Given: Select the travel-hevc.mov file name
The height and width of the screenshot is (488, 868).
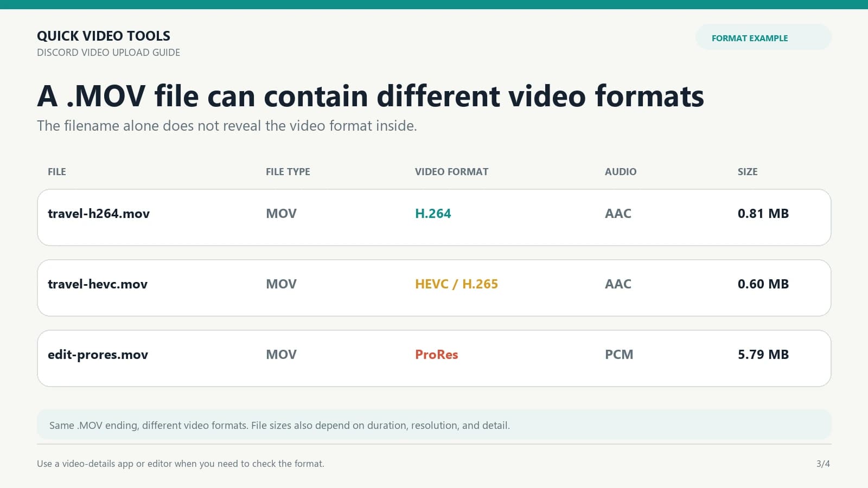Looking at the screenshot, I should pyautogui.click(x=98, y=284).
